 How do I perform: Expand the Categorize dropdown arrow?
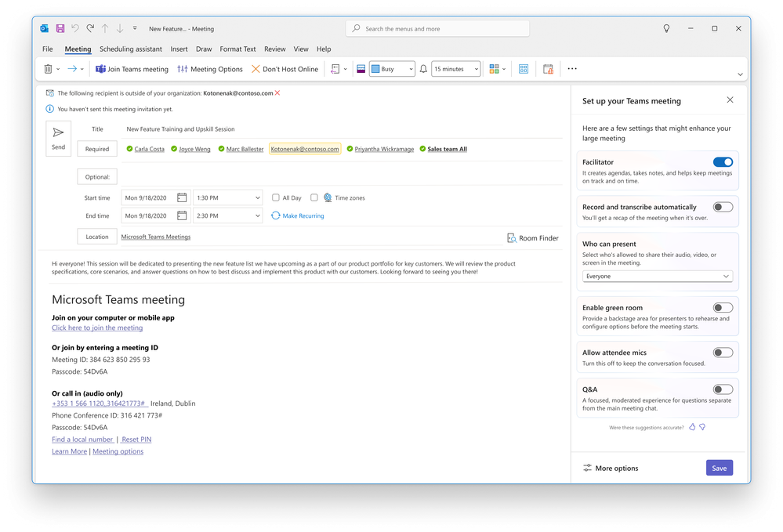tap(504, 70)
